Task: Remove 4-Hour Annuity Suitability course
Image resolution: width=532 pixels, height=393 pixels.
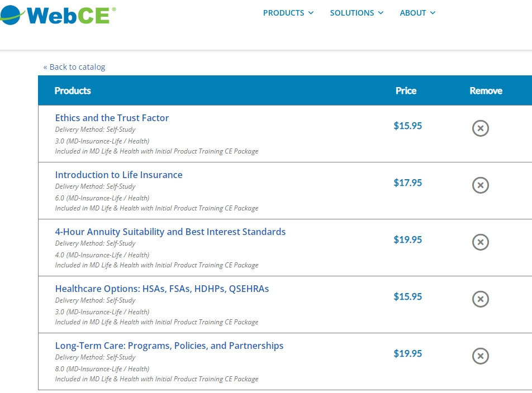Action: point(480,242)
